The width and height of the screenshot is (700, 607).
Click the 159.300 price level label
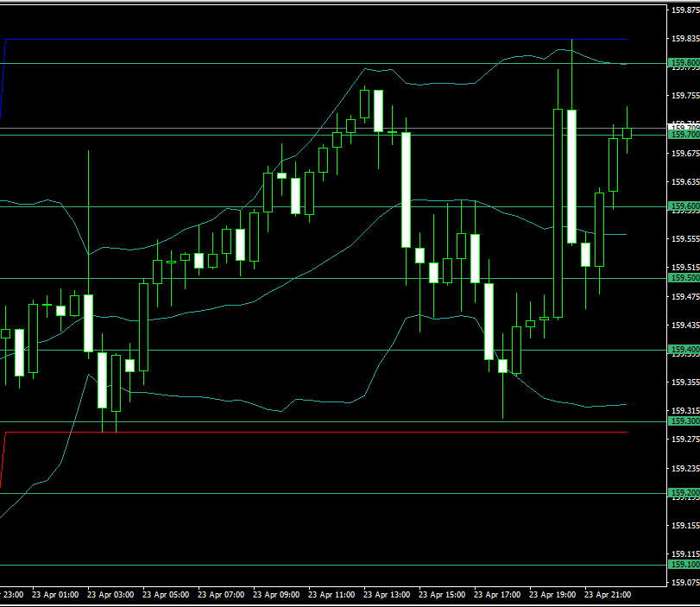(x=684, y=420)
